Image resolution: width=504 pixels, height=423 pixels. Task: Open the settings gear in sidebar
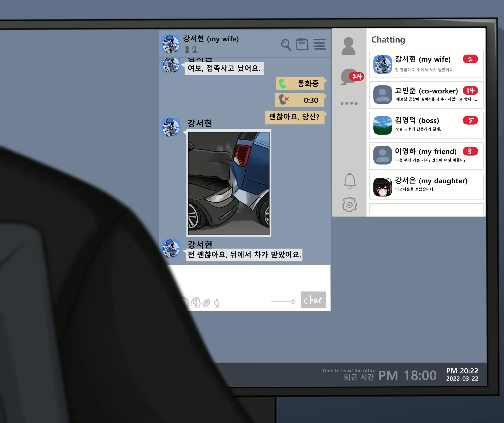[349, 205]
